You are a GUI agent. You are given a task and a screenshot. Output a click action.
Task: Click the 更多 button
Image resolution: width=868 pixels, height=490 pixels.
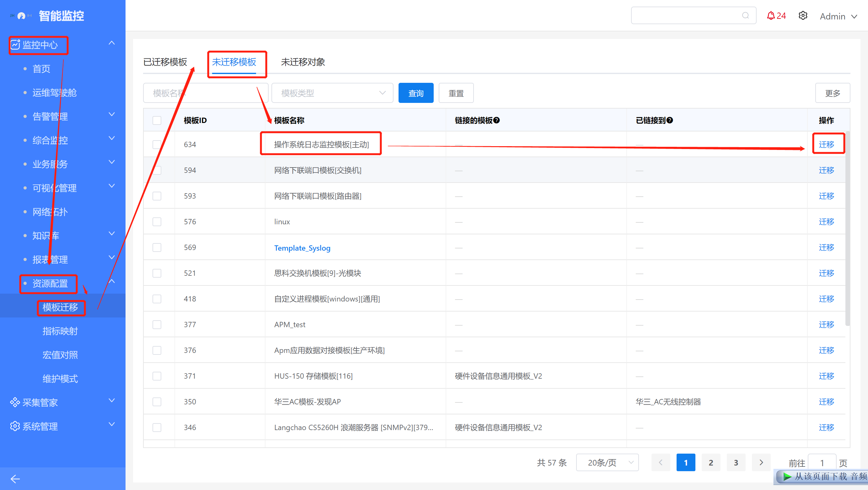(833, 93)
